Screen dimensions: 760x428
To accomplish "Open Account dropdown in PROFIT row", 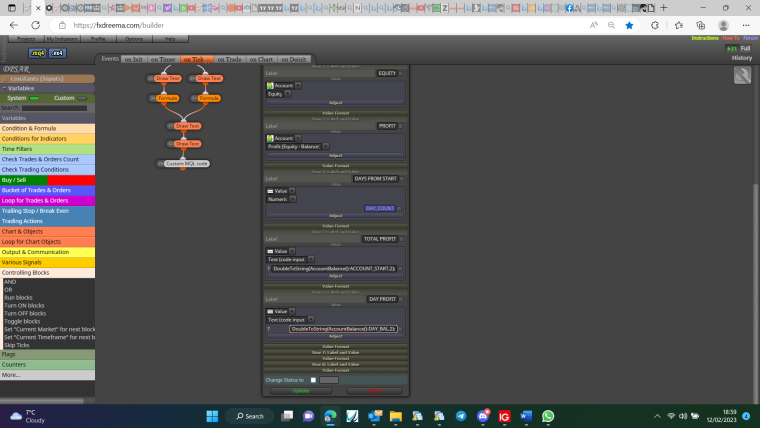I will (298, 139).
